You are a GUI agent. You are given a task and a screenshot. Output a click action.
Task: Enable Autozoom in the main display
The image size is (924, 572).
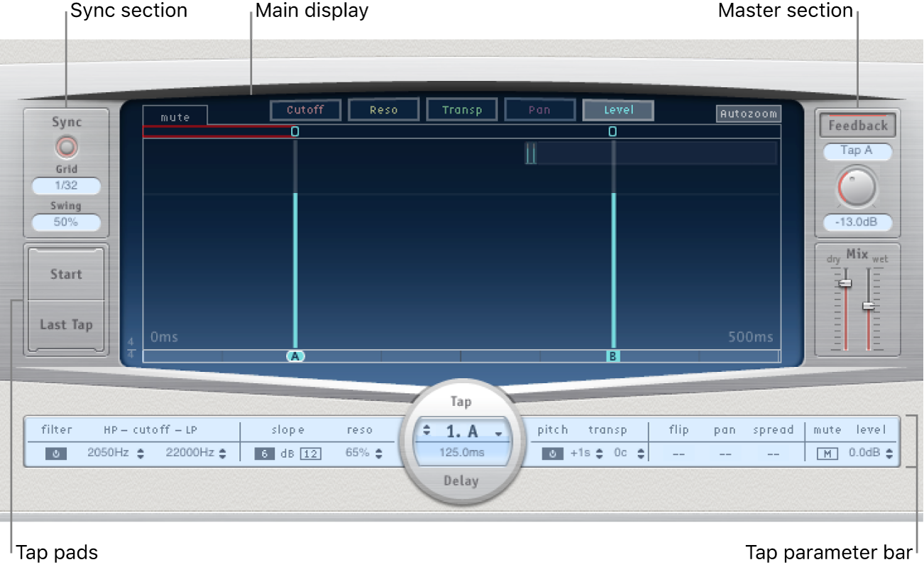click(x=748, y=114)
